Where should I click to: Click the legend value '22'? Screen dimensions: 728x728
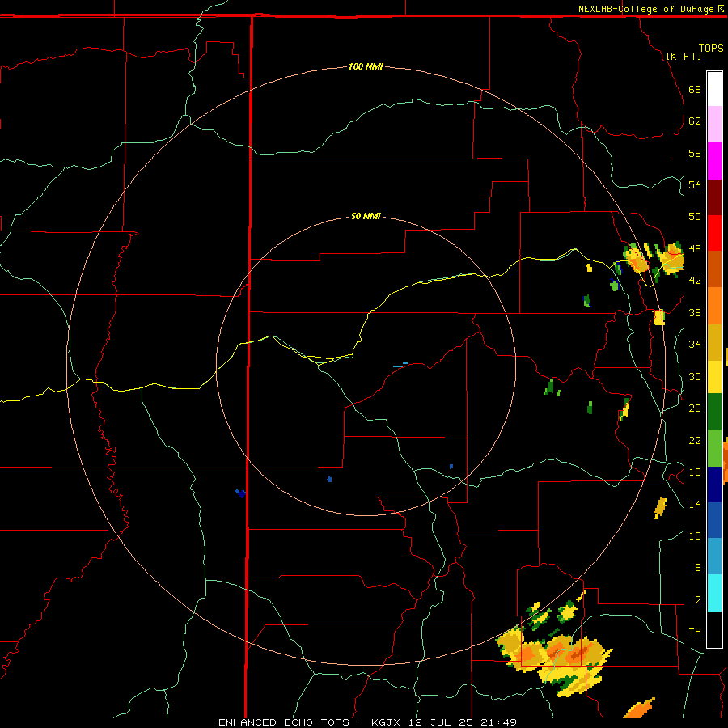[695, 440]
